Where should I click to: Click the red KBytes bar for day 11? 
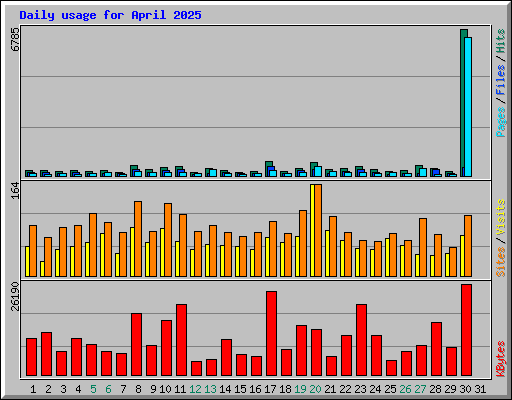click(x=181, y=340)
